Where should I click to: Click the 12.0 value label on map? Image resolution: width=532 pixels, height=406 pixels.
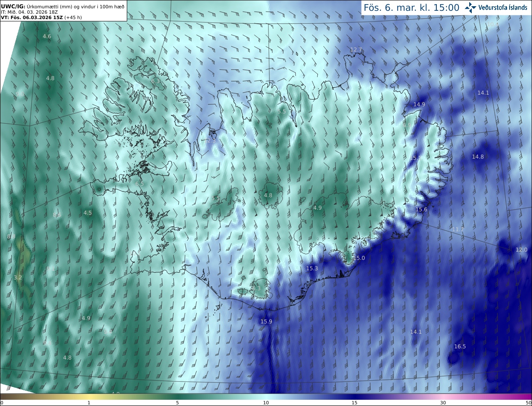click(x=522, y=250)
